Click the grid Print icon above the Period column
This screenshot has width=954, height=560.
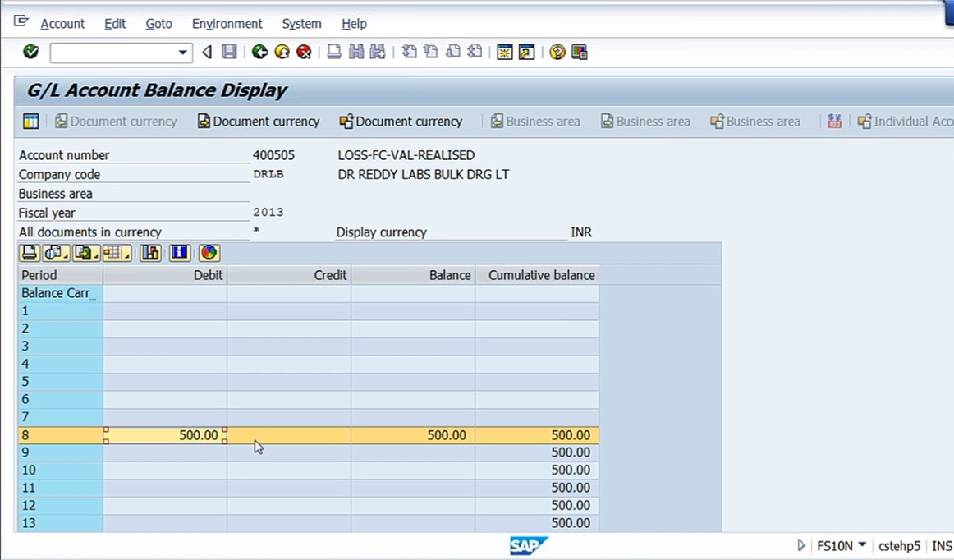[30, 253]
